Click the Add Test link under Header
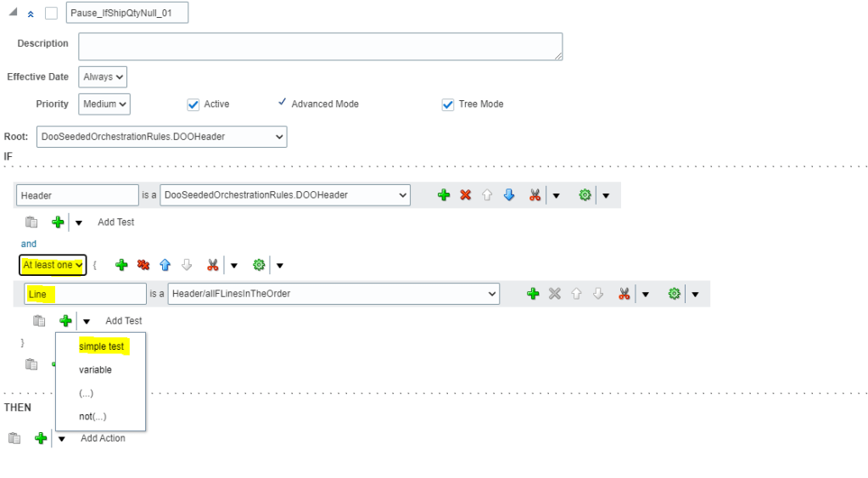 (x=115, y=222)
